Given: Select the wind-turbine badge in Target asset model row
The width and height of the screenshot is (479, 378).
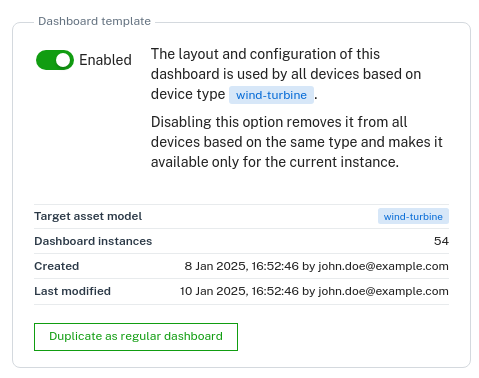Looking at the screenshot, I should (413, 217).
